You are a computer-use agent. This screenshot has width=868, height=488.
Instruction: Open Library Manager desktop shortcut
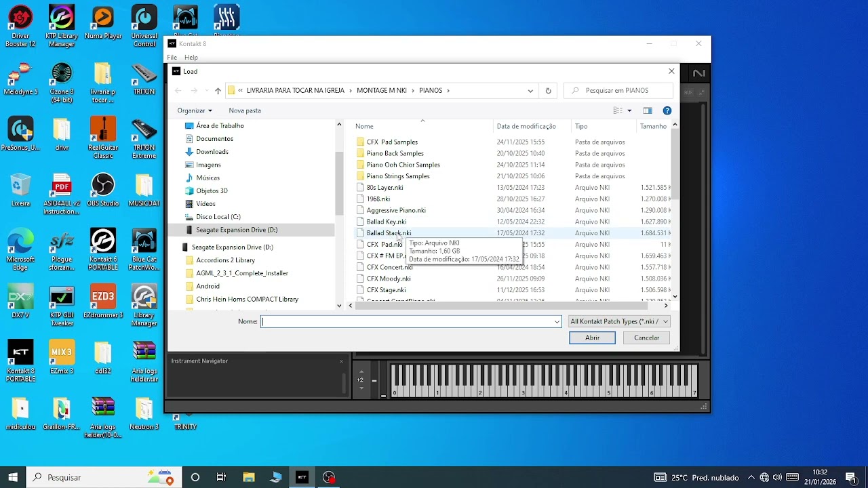point(144,306)
